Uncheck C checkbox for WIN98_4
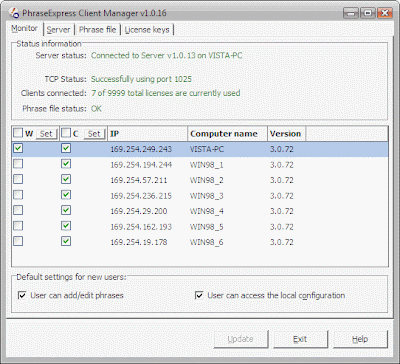 [66, 210]
